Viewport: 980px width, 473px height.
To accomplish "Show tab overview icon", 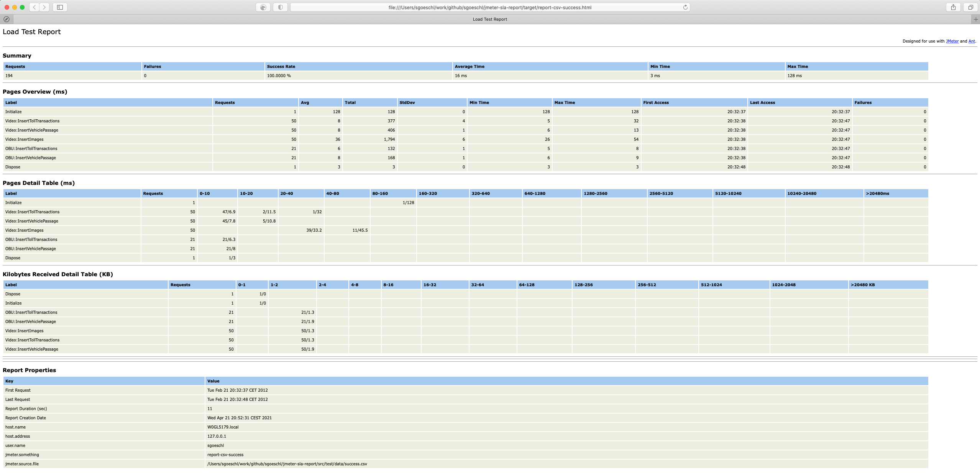I will pos(970,7).
